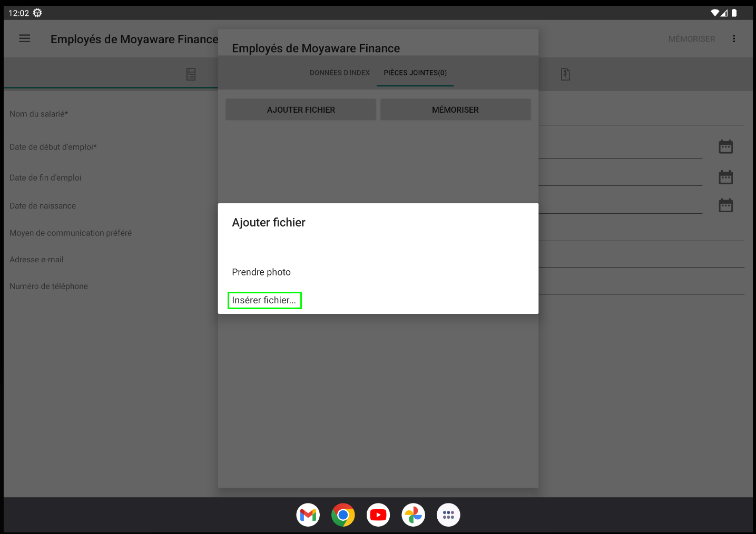Image resolution: width=756 pixels, height=534 pixels.
Task: Click the panel title Employés de Moyaware Finance
Action: pos(316,48)
